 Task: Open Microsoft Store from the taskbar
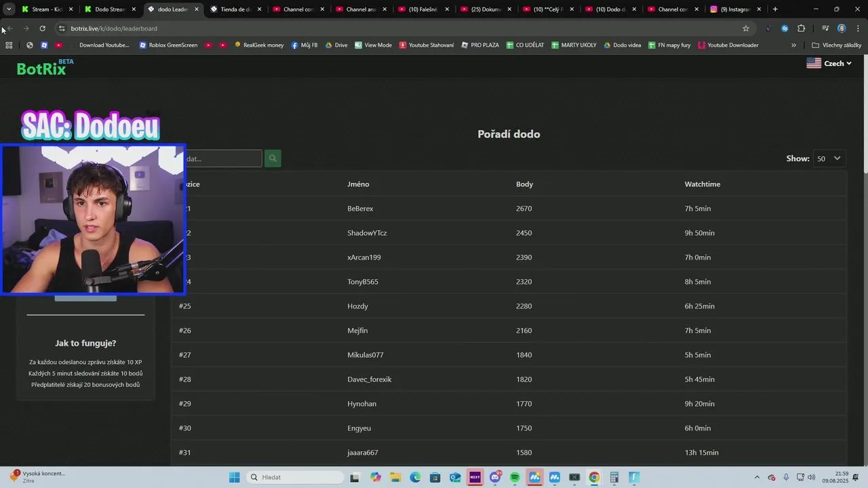point(435,477)
